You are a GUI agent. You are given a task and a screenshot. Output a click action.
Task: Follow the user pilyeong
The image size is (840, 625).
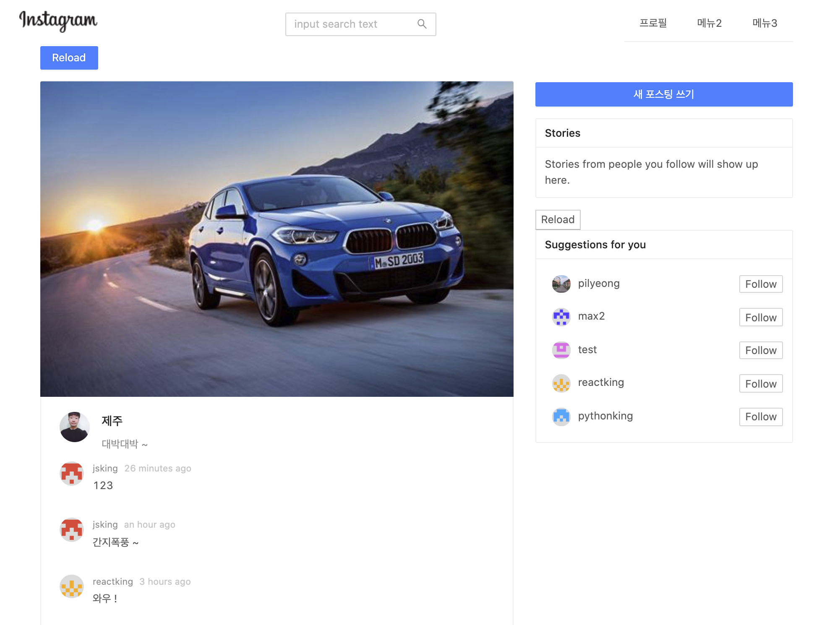[x=760, y=284]
